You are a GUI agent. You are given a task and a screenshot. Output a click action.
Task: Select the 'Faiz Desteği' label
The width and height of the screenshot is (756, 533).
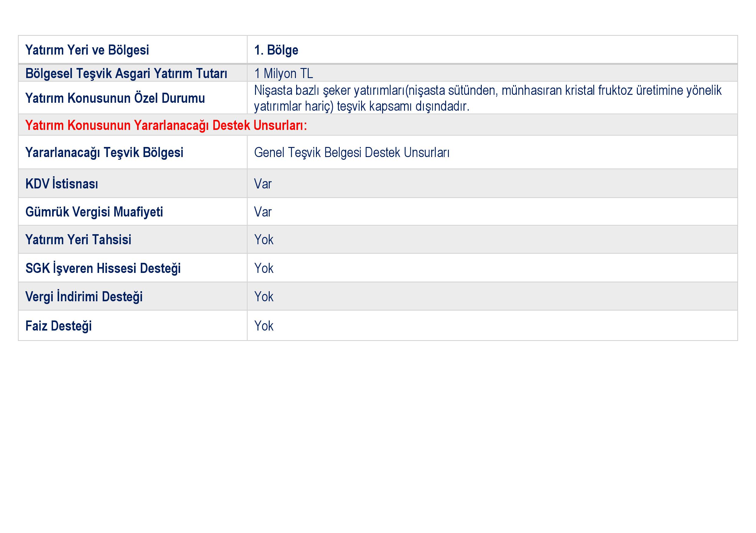59,326
